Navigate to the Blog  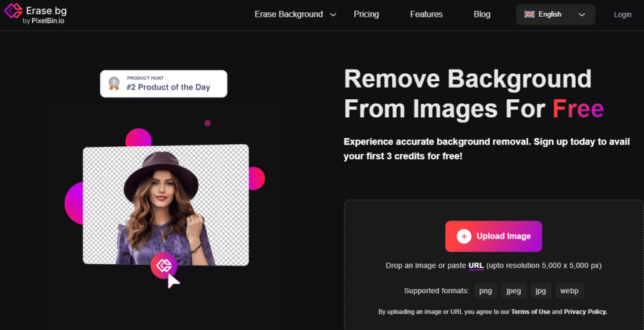coord(482,14)
